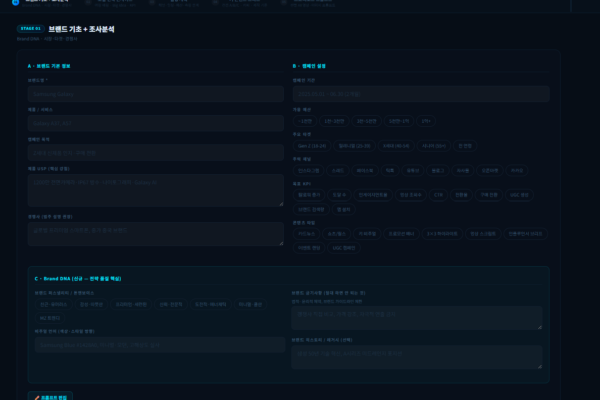Enable the 카드뉴스 content type chip

point(307,234)
